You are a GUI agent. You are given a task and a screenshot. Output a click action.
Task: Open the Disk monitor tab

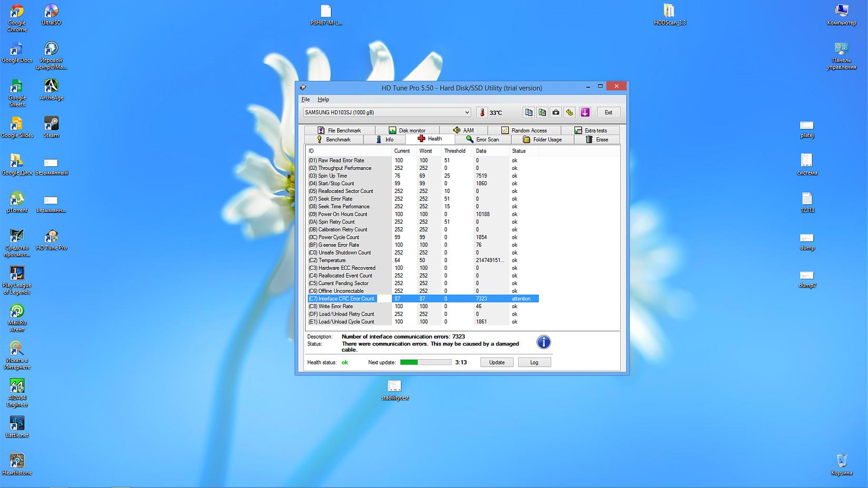click(x=407, y=130)
